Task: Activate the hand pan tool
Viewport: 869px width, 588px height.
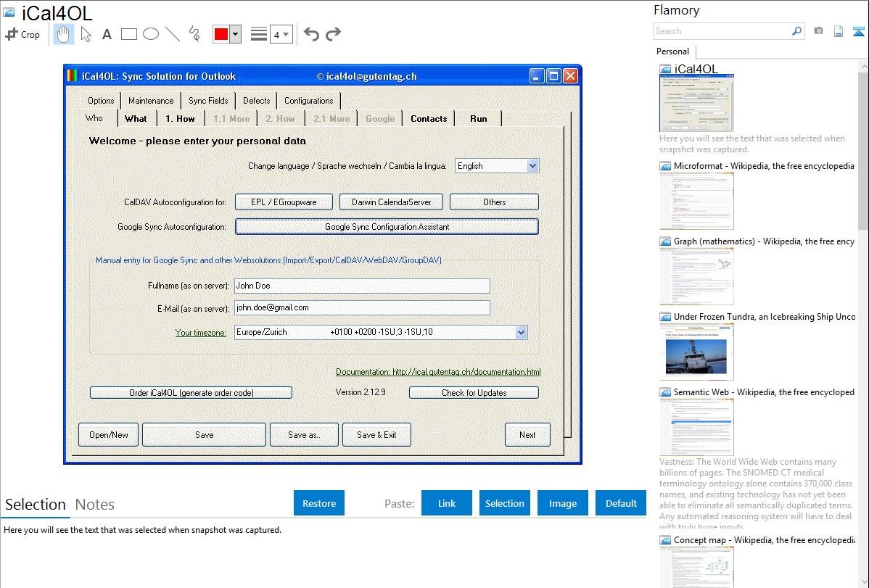Action: coord(63,34)
